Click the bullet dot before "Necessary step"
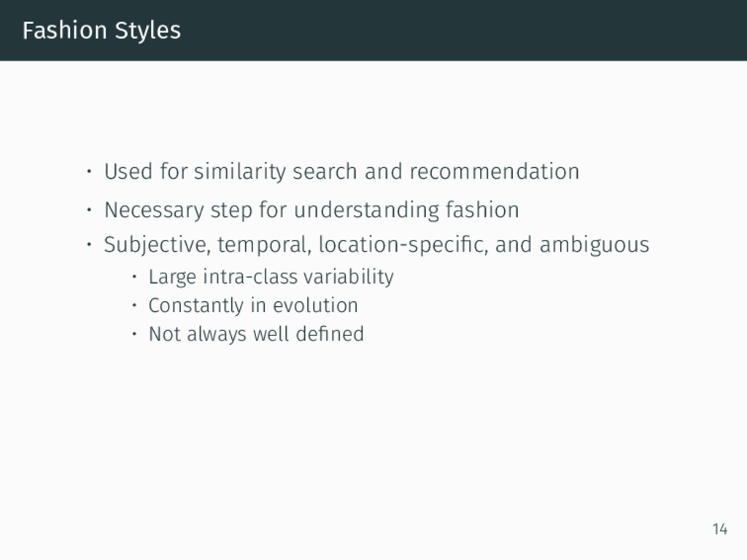Screen dimensions: 747x560 89,209
